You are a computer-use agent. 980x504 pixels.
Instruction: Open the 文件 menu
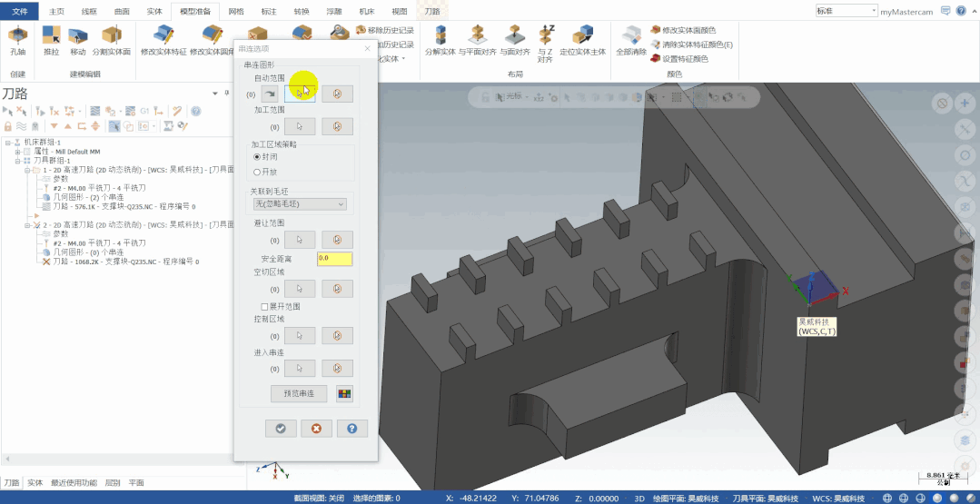click(x=20, y=11)
